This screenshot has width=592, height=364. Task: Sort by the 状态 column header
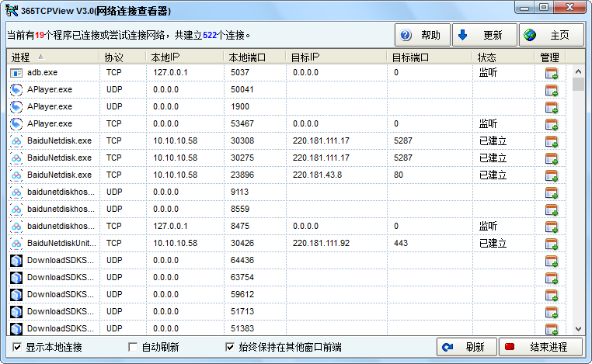pyautogui.click(x=503, y=57)
